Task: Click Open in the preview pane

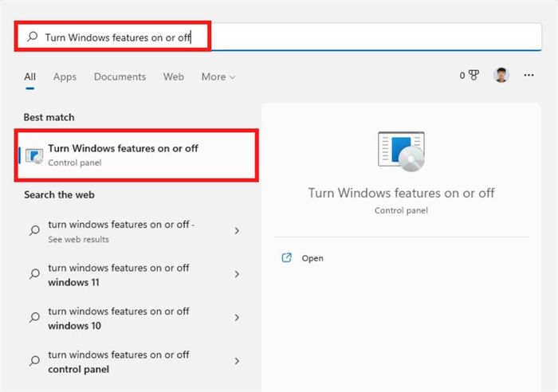Action: click(x=312, y=258)
